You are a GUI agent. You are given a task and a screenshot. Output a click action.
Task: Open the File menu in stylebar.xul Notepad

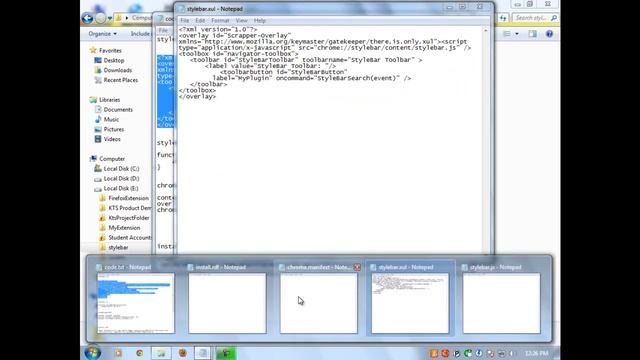click(x=184, y=20)
